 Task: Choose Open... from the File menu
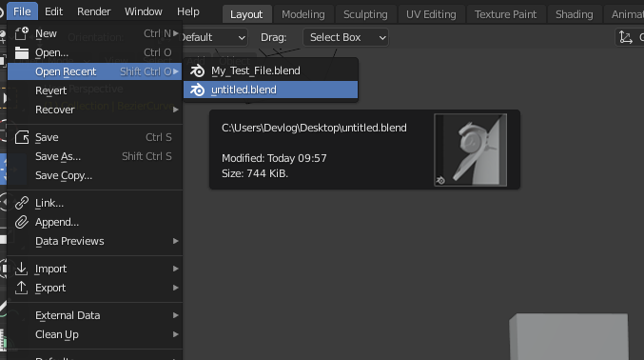pos(95,52)
